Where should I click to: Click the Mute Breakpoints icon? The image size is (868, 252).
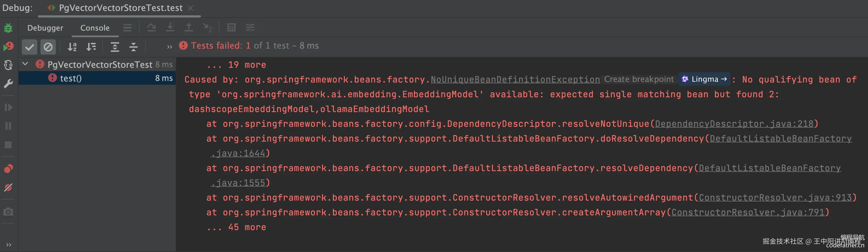coord(8,187)
